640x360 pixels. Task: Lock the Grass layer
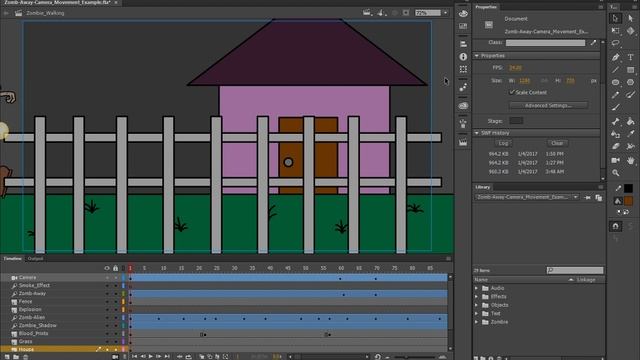coord(116,342)
